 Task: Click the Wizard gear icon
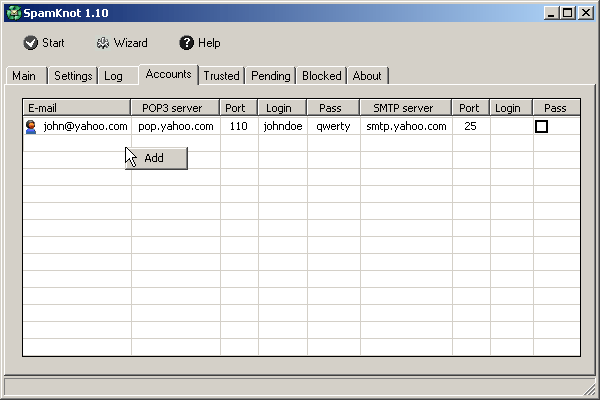pyautogui.click(x=103, y=43)
